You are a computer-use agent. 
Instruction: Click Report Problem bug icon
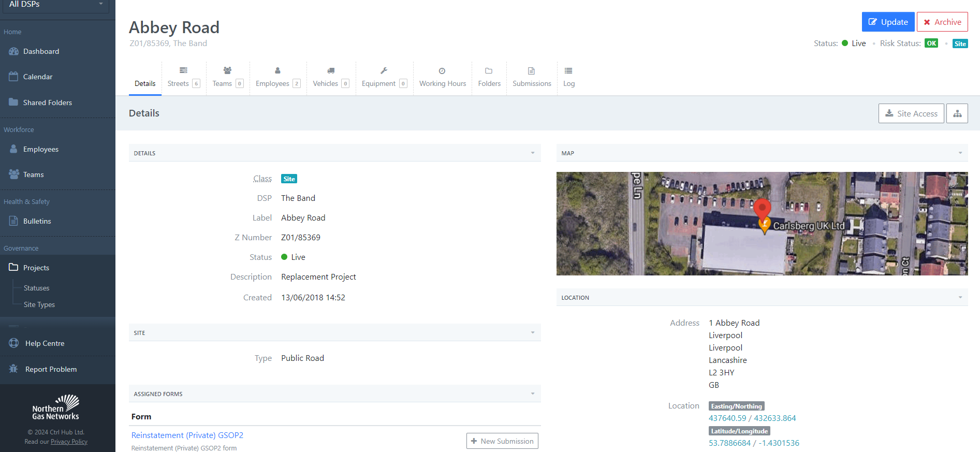(14, 369)
